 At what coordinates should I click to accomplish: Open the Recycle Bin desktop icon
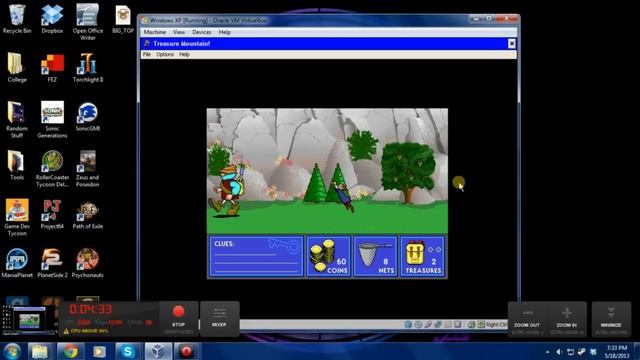coord(17,19)
